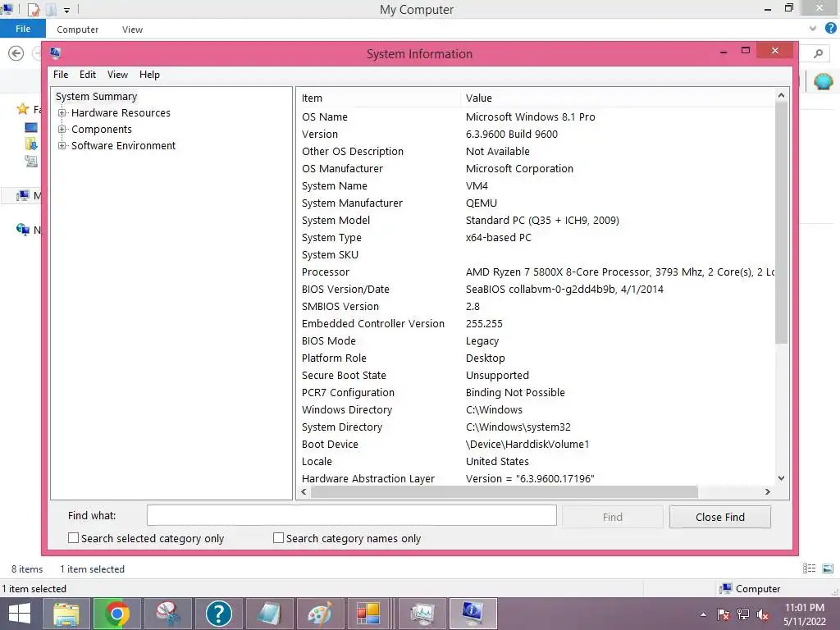This screenshot has width=840, height=630.
Task: Select System Summary in the tree
Action: coord(97,97)
